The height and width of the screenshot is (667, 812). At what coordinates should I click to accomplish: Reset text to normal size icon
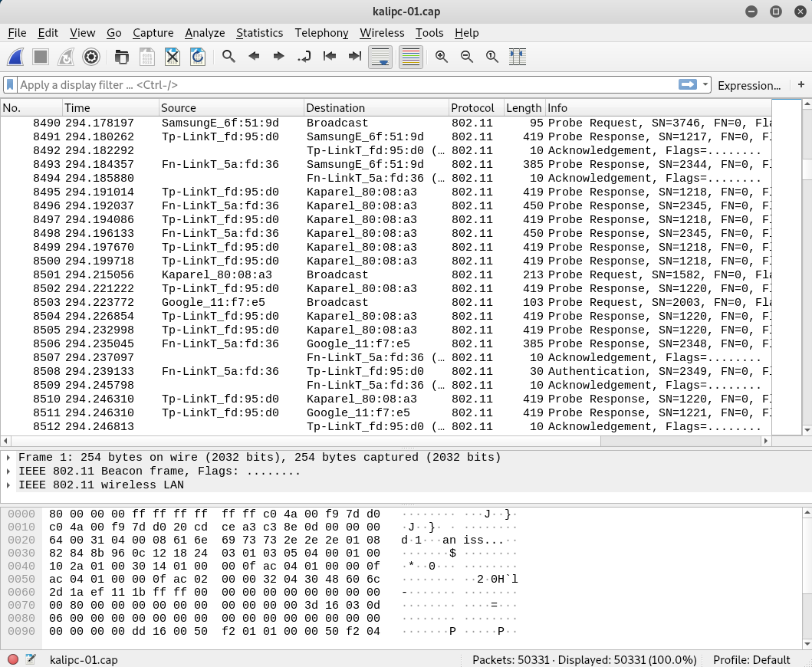(x=492, y=57)
